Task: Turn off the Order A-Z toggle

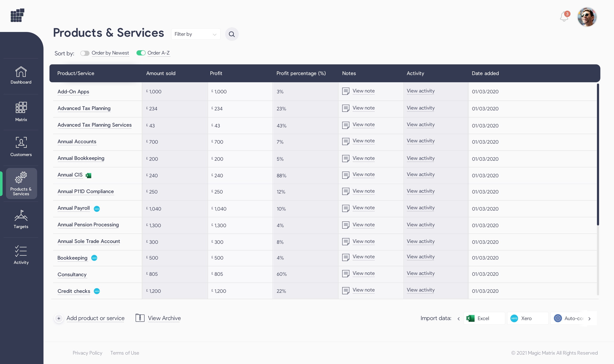Action: [141, 53]
